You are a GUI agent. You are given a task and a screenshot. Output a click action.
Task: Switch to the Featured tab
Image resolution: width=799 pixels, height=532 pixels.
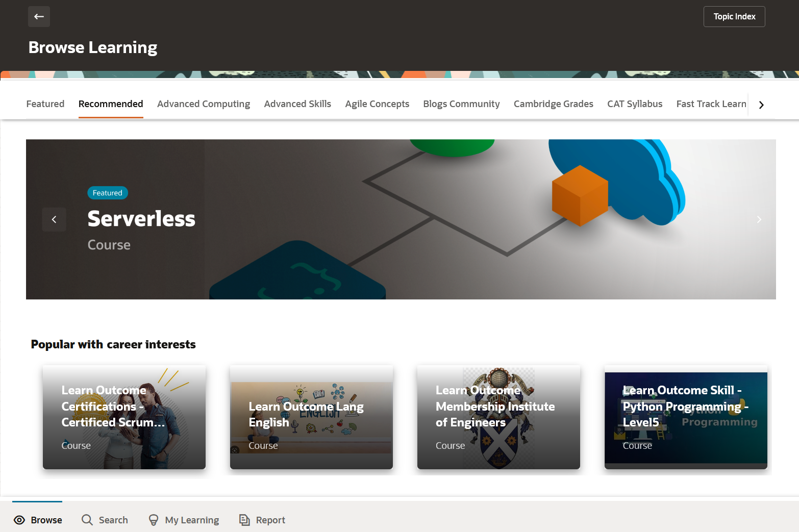click(45, 104)
